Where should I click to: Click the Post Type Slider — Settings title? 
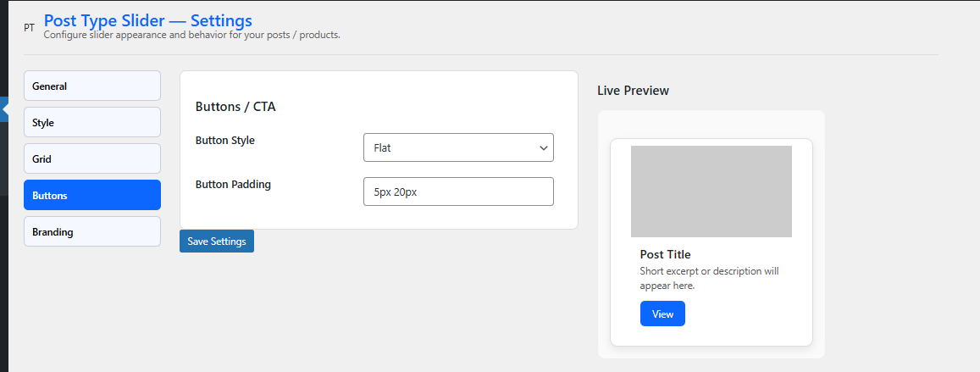pyautogui.click(x=147, y=19)
